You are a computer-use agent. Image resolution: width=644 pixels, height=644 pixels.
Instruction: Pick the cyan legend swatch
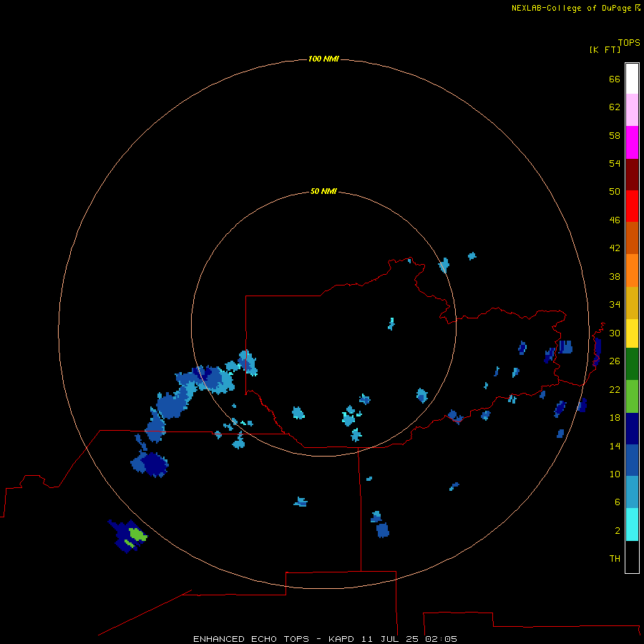tap(632, 525)
